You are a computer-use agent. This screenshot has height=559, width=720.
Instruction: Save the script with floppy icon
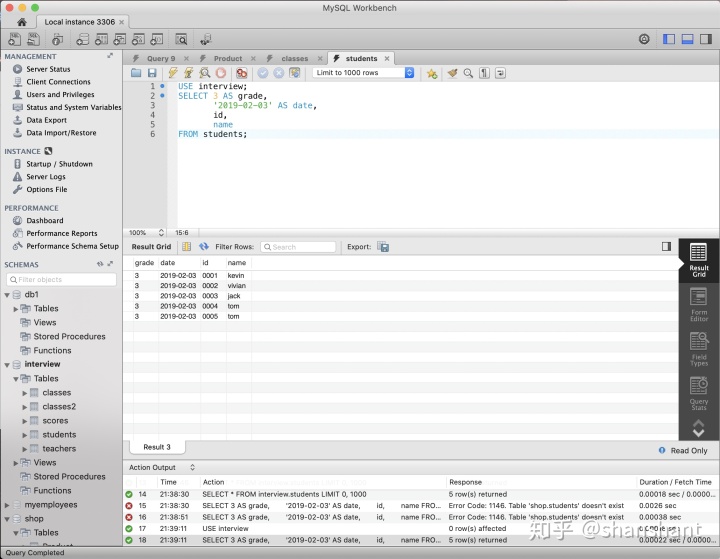[x=152, y=73]
